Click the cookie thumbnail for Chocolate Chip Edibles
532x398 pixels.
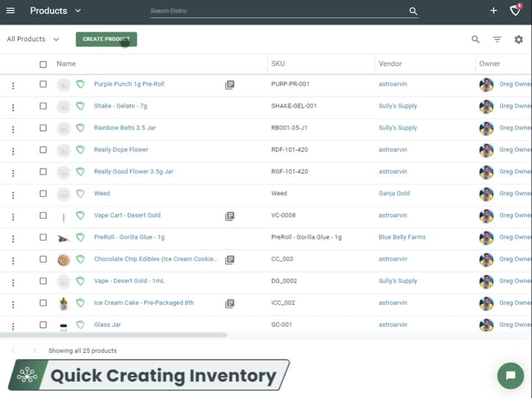64,260
